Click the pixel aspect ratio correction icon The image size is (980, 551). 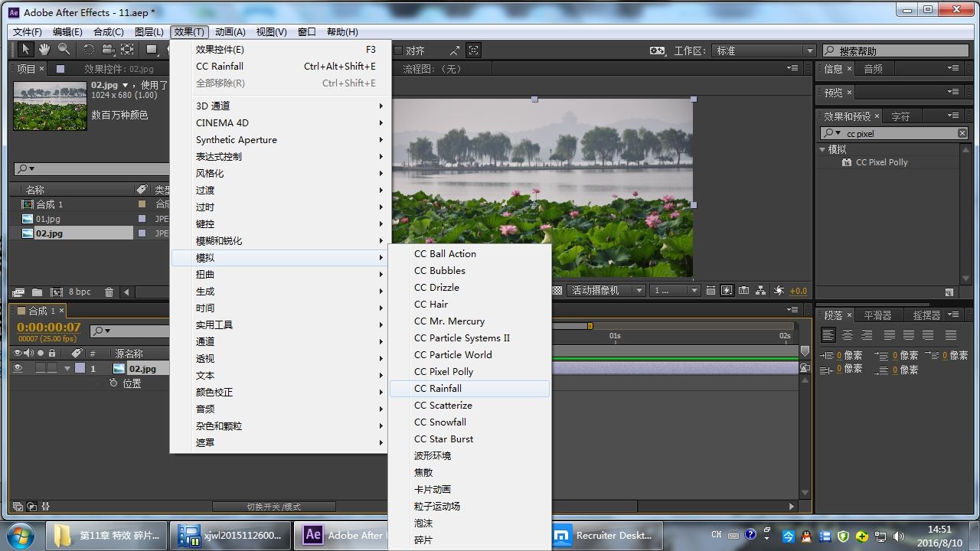pos(710,291)
